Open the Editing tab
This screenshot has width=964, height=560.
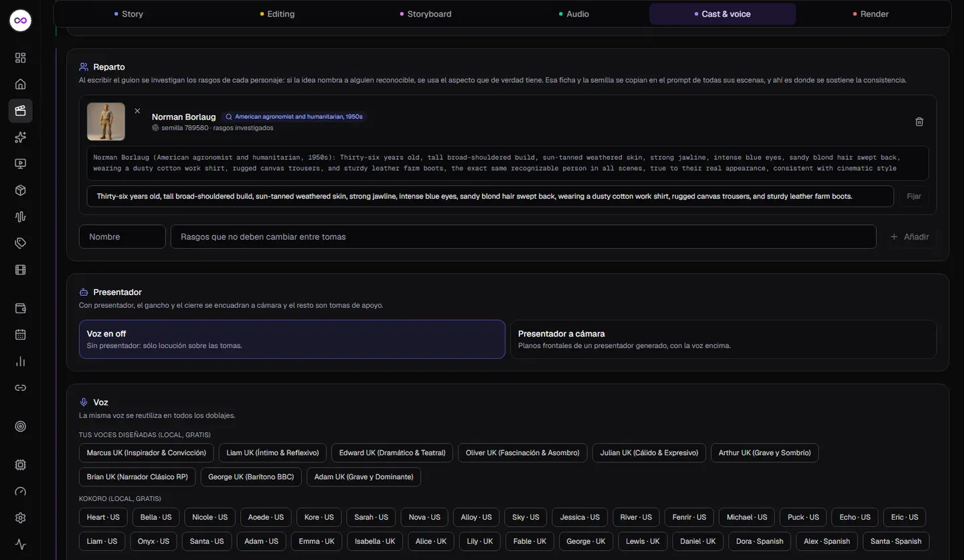coord(277,14)
